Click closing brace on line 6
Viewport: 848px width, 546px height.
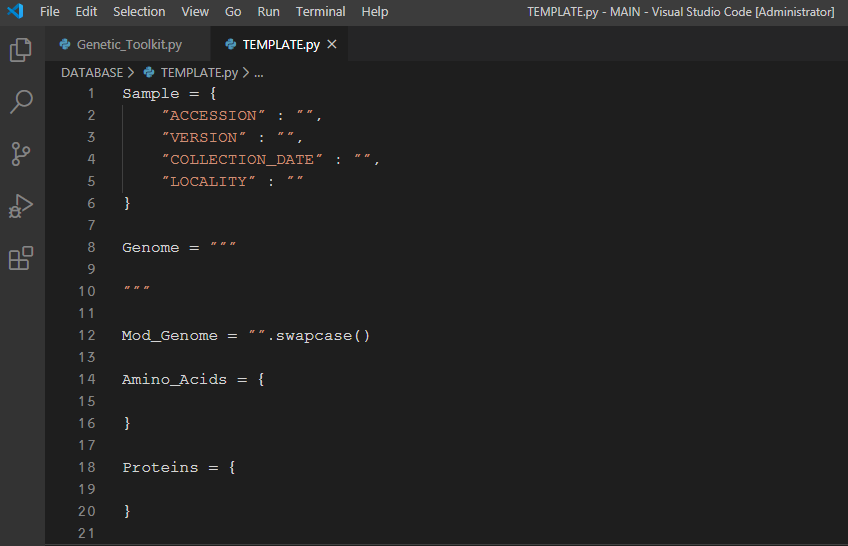click(127, 203)
